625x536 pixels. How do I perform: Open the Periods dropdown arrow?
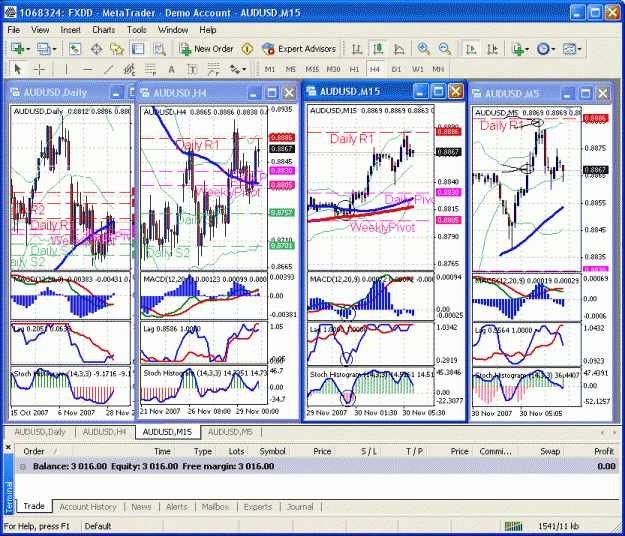point(553,49)
